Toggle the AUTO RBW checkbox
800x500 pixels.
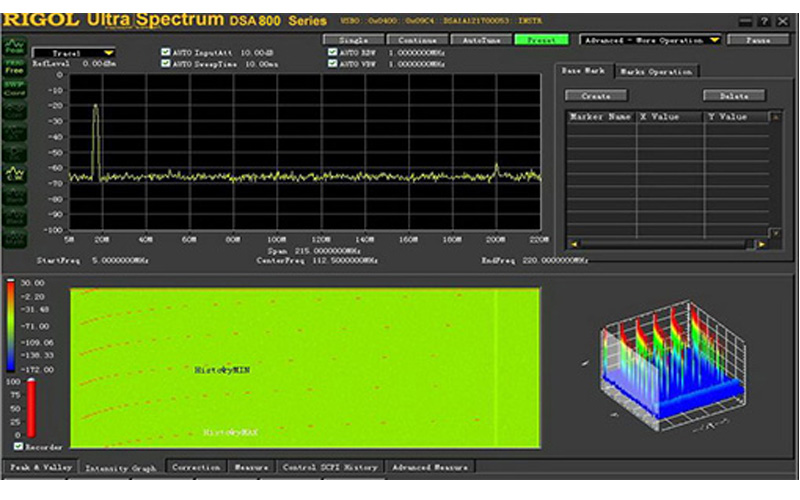point(333,52)
